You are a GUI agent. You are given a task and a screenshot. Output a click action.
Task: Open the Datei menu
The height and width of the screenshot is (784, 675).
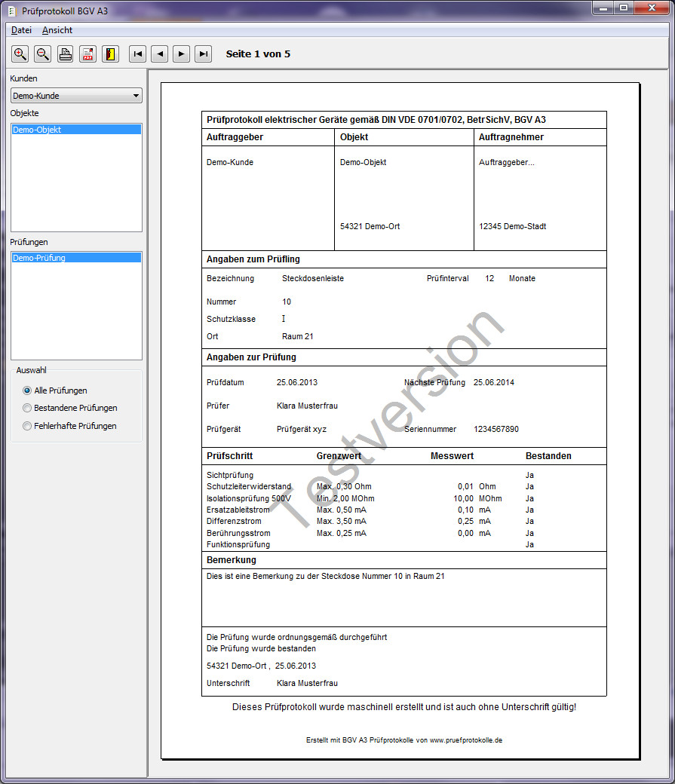(22, 30)
